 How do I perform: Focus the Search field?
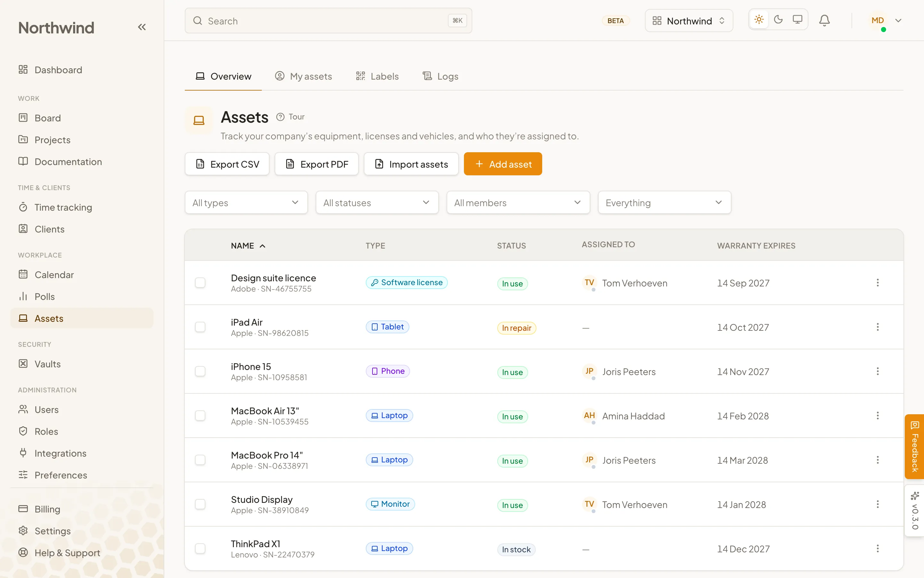(328, 21)
